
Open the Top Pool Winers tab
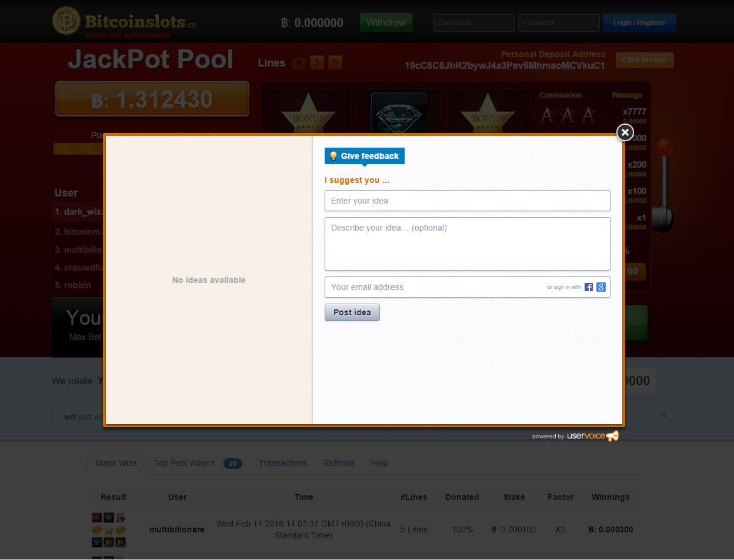point(198,463)
